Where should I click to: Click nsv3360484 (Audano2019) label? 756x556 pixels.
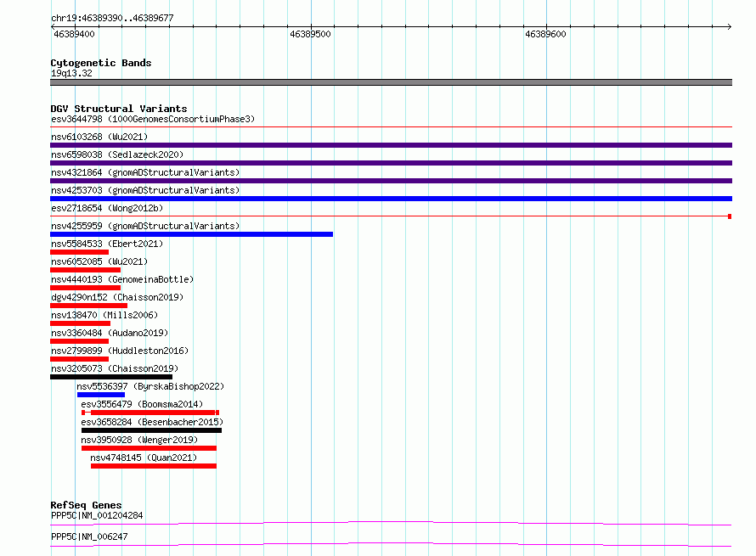tap(110, 333)
